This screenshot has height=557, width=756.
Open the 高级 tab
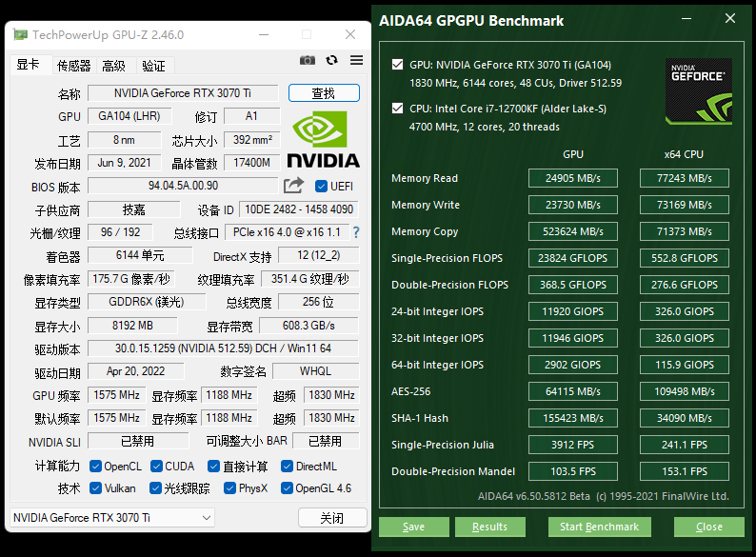click(114, 66)
